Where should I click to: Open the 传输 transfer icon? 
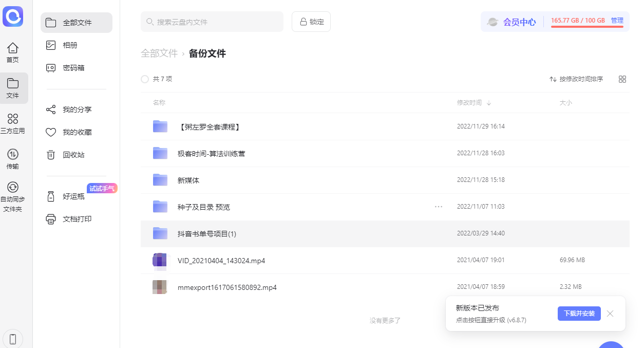pos(13,154)
